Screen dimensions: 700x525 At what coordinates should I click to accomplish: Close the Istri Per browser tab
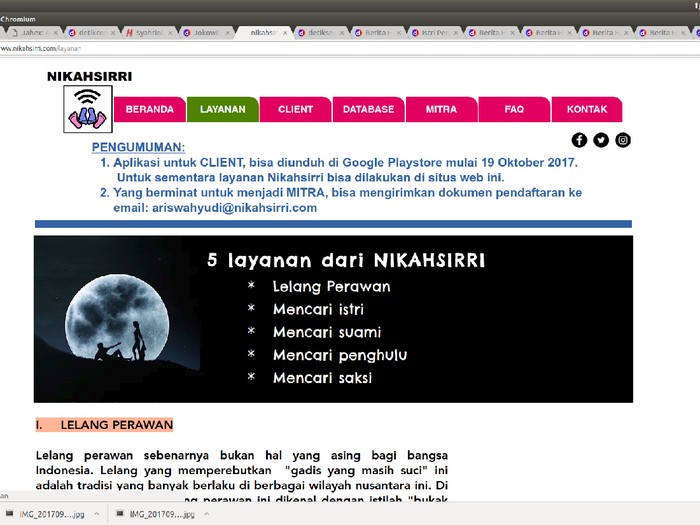[x=455, y=33]
